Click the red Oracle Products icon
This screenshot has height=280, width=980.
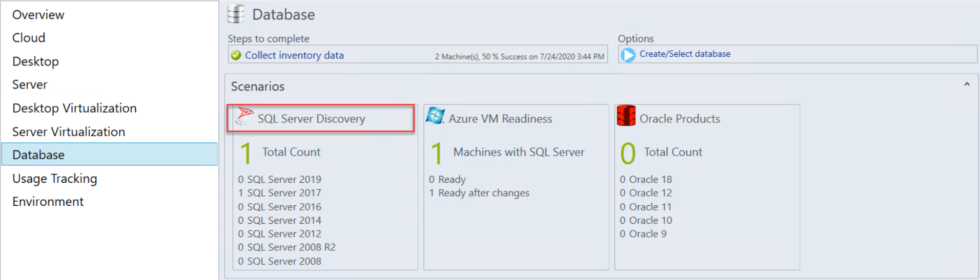tap(626, 116)
